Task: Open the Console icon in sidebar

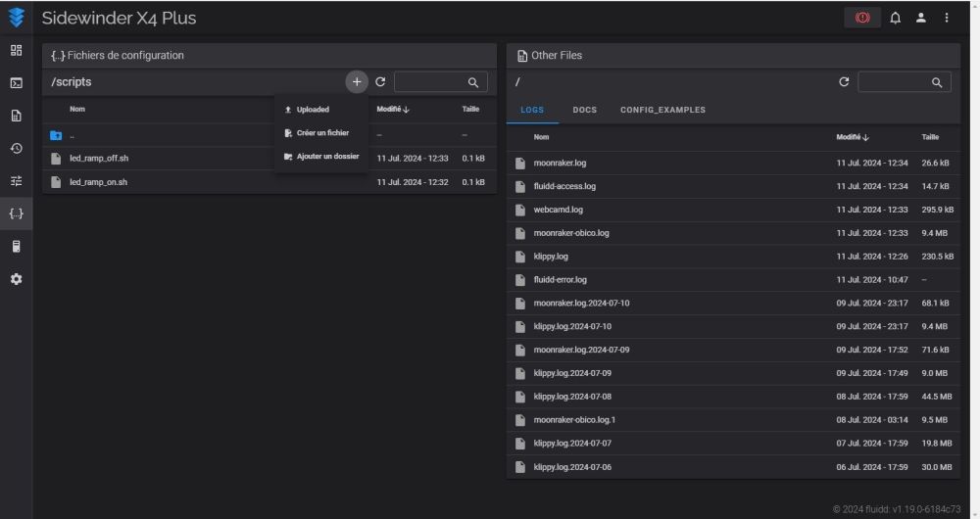Action: [16, 82]
